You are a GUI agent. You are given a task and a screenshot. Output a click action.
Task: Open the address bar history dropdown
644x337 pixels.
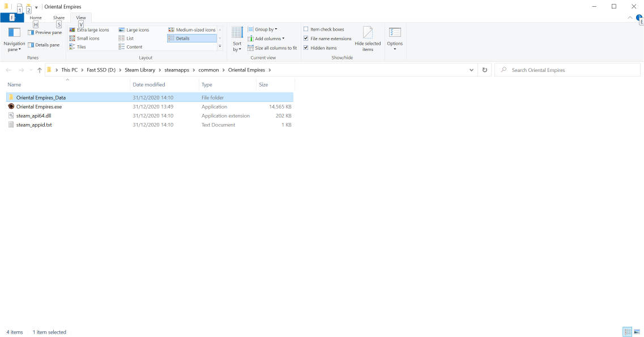click(471, 70)
